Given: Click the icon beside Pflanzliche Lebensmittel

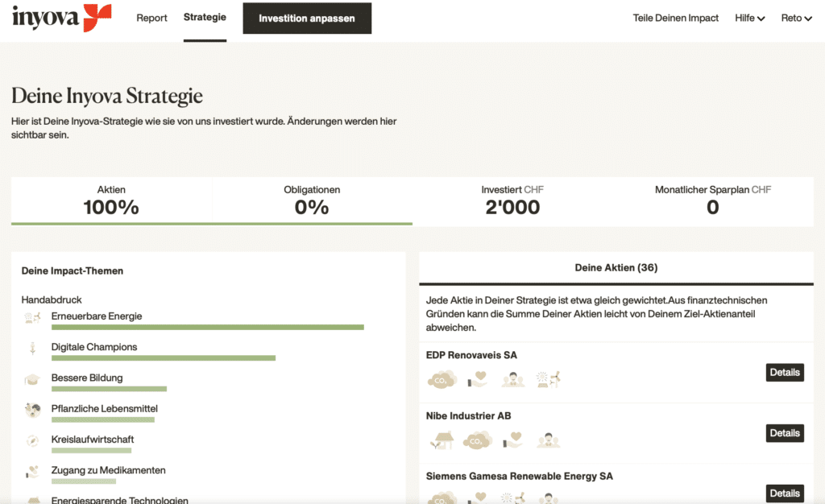Looking at the screenshot, I should [x=32, y=410].
